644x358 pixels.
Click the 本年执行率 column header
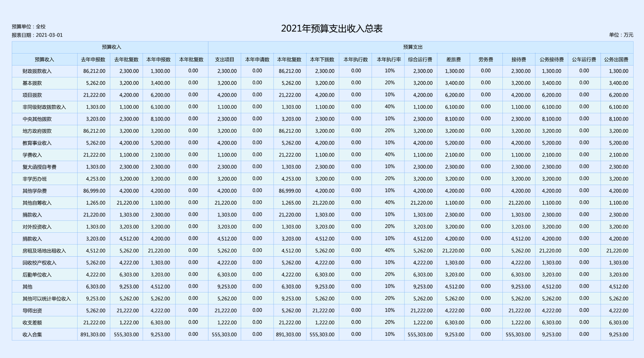point(388,60)
